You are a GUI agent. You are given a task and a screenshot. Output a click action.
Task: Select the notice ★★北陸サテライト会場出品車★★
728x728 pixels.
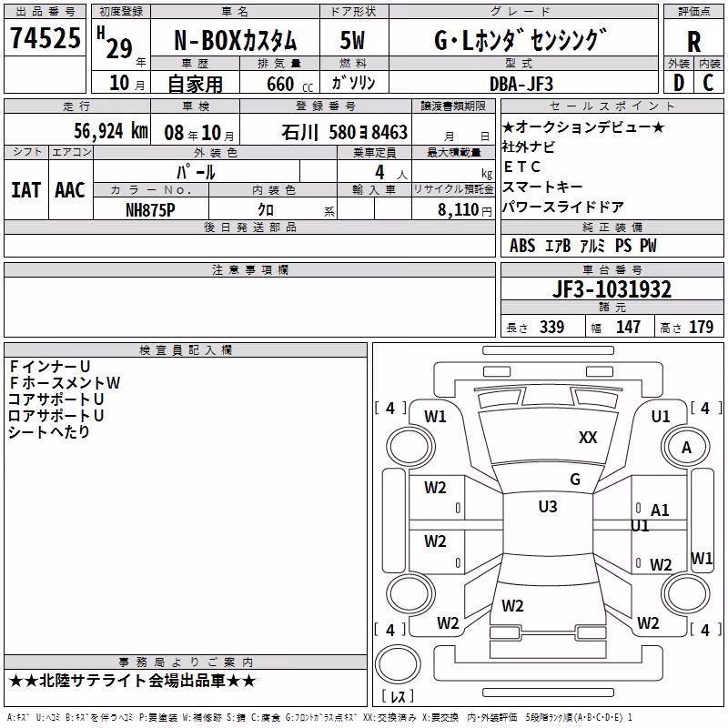click(132, 681)
